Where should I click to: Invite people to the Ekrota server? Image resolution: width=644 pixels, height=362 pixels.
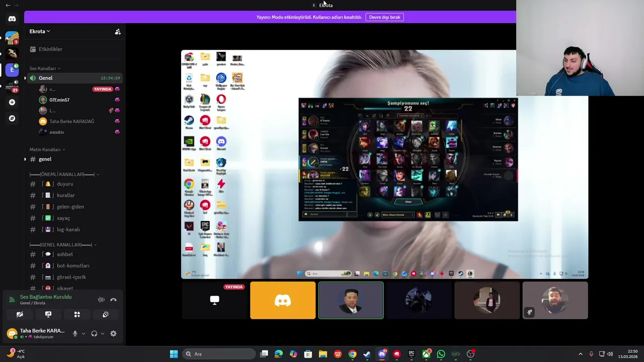click(x=118, y=32)
